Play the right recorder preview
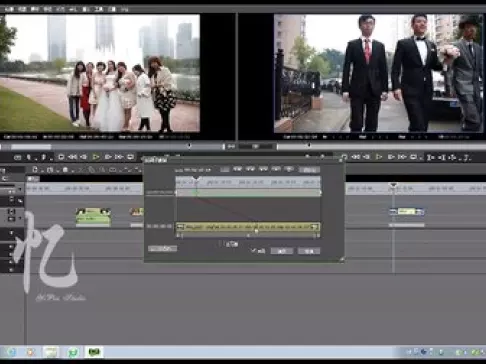Screen dimensions: 486x364 point(379,157)
